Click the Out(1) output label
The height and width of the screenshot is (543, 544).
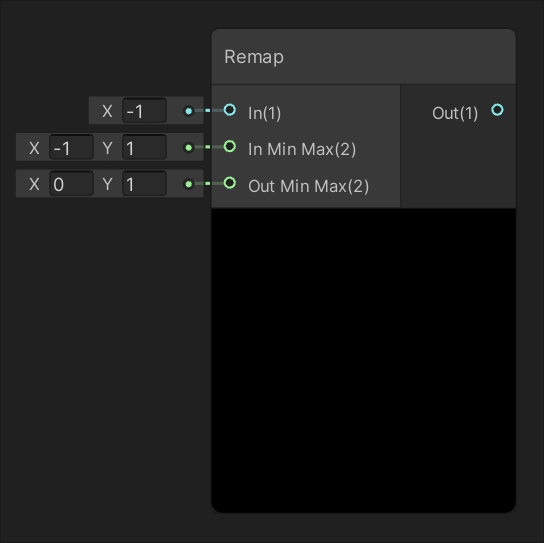click(x=455, y=113)
